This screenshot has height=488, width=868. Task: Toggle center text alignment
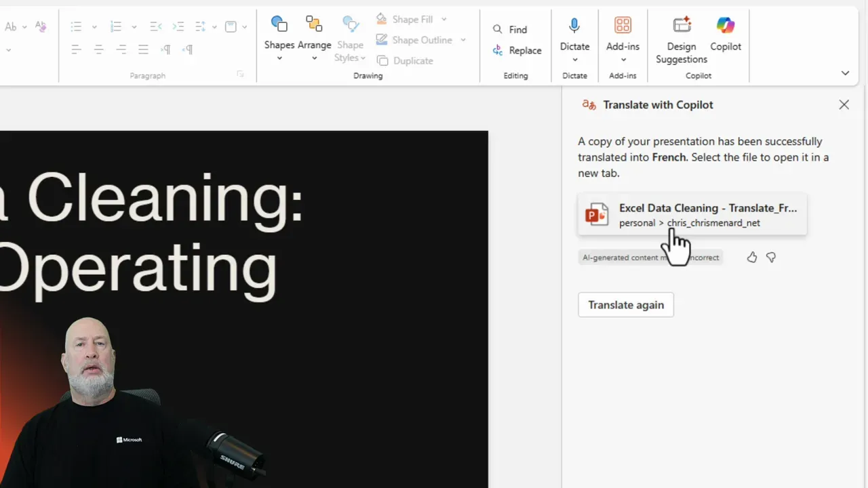pyautogui.click(x=98, y=49)
